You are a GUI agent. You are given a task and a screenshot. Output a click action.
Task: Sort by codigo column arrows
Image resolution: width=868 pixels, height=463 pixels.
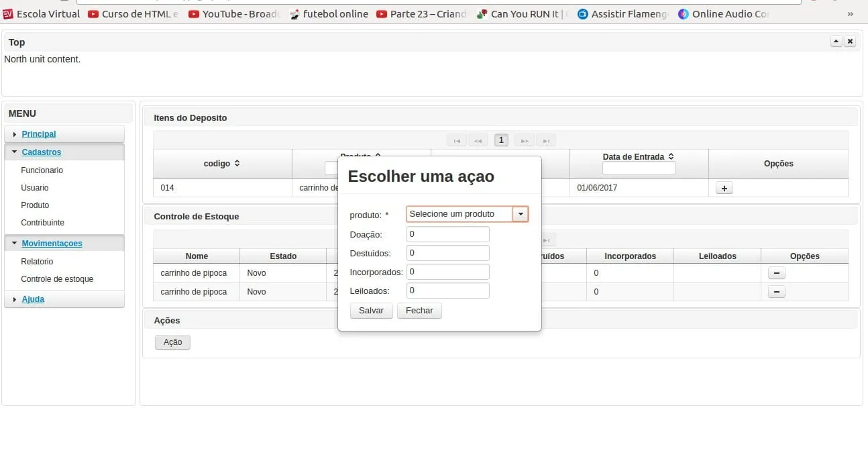click(237, 164)
